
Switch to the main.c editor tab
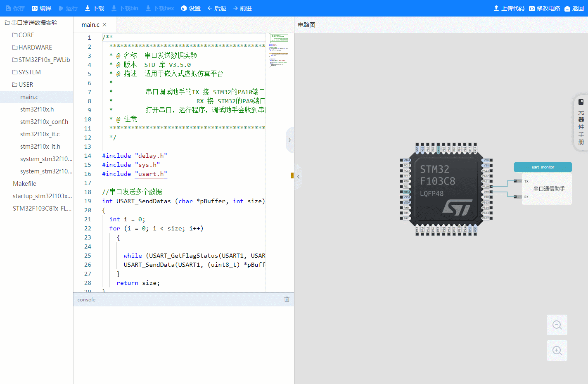pyautogui.click(x=90, y=25)
